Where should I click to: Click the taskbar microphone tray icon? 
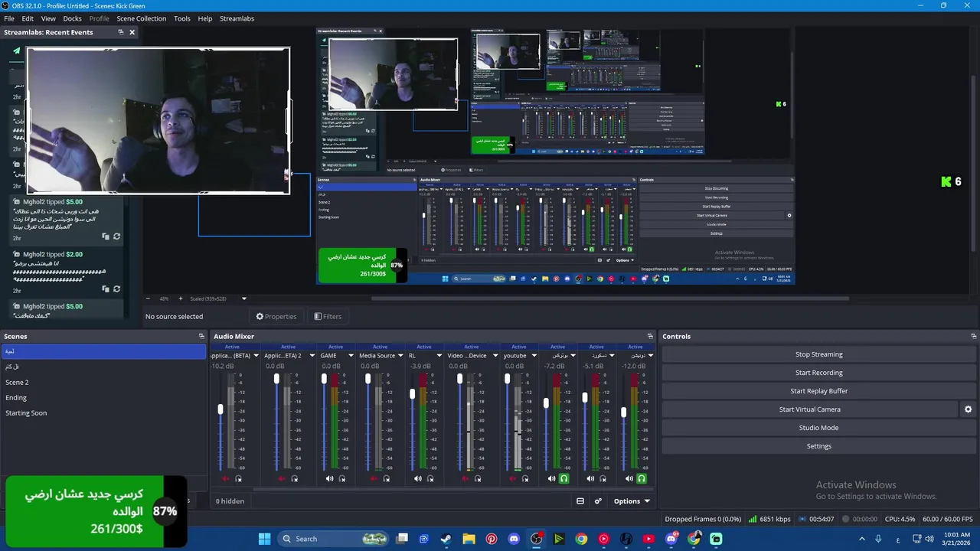878,539
